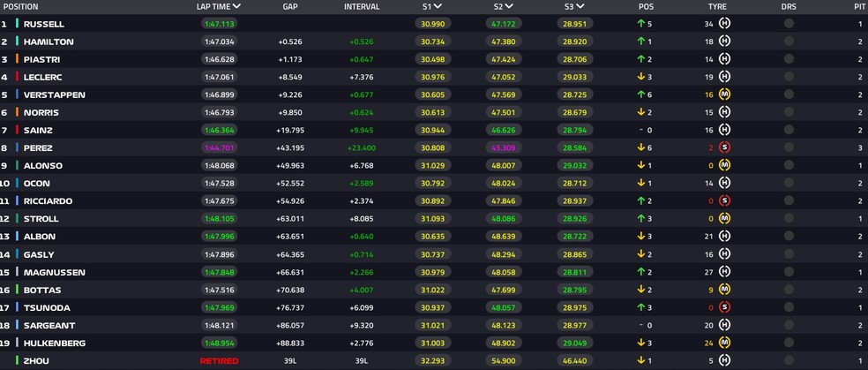
Task: Click Russell's DRS indicator
Action: [789, 23]
